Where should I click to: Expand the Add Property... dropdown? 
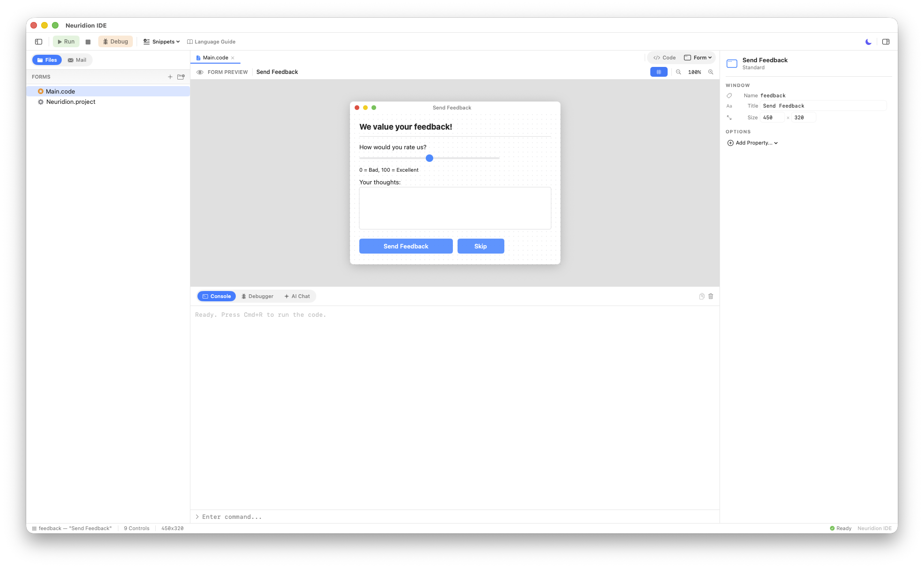[752, 143]
